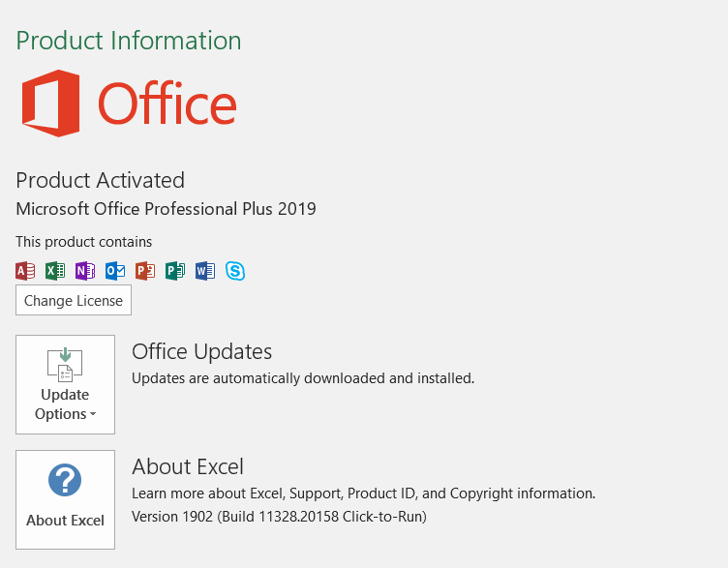Screen dimensions: 728x568
Task: Click the Office Updates heading
Action: 201,351
